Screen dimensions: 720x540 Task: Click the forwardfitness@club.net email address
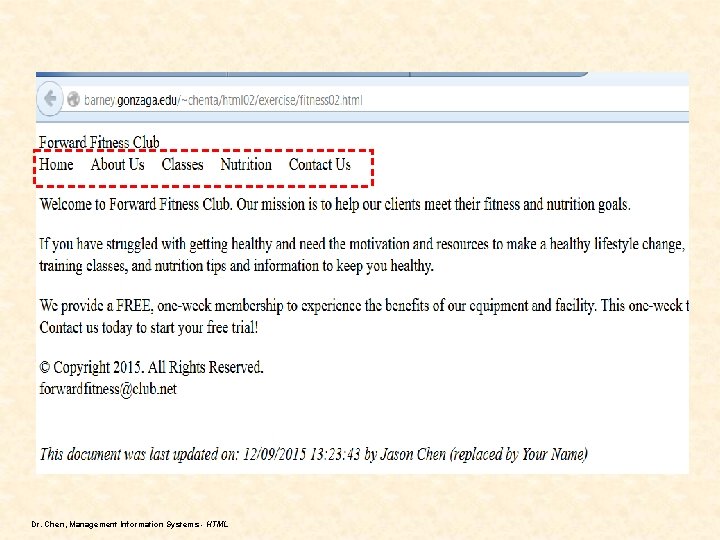tap(108, 389)
